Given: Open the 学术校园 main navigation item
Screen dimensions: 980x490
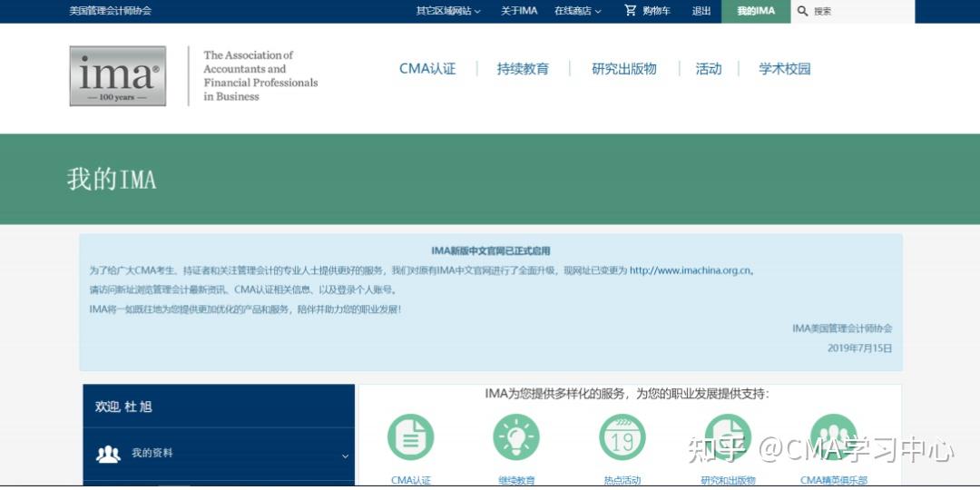Looking at the screenshot, I should coord(784,69).
